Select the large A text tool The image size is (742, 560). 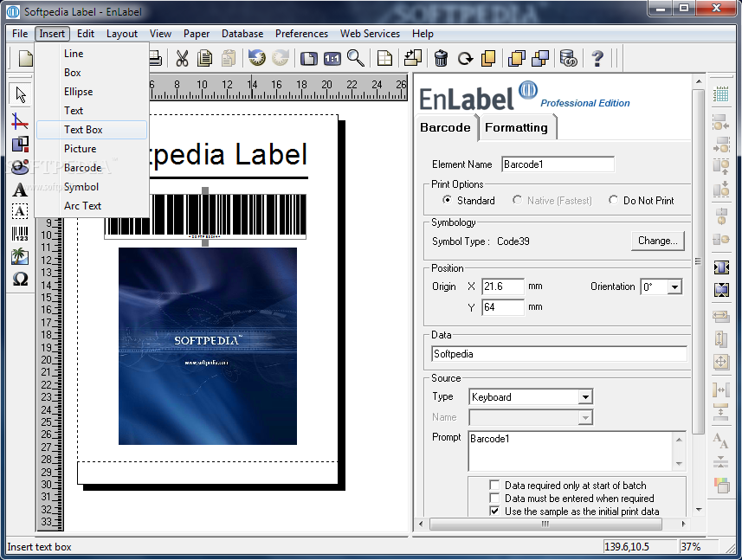pyautogui.click(x=20, y=190)
